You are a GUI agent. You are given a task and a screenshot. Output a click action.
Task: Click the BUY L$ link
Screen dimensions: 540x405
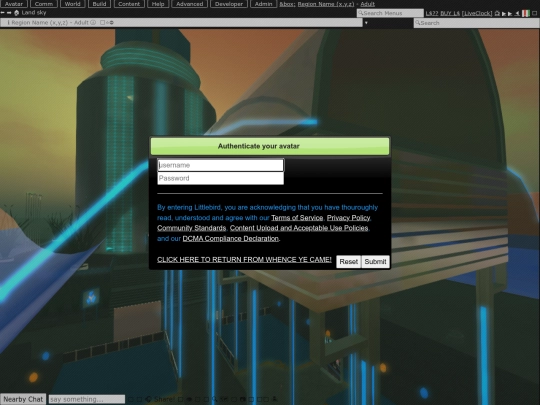pyautogui.click(x=450, y=13)
